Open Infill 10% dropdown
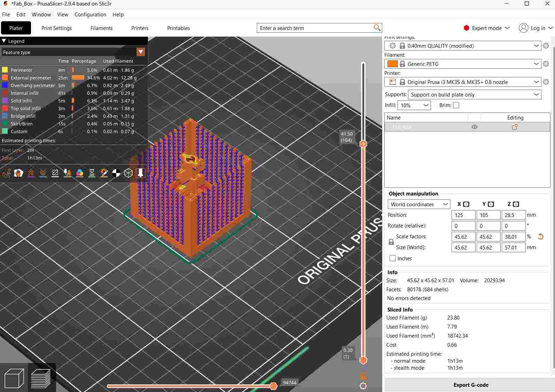555x392 pixels. (414, 105)
